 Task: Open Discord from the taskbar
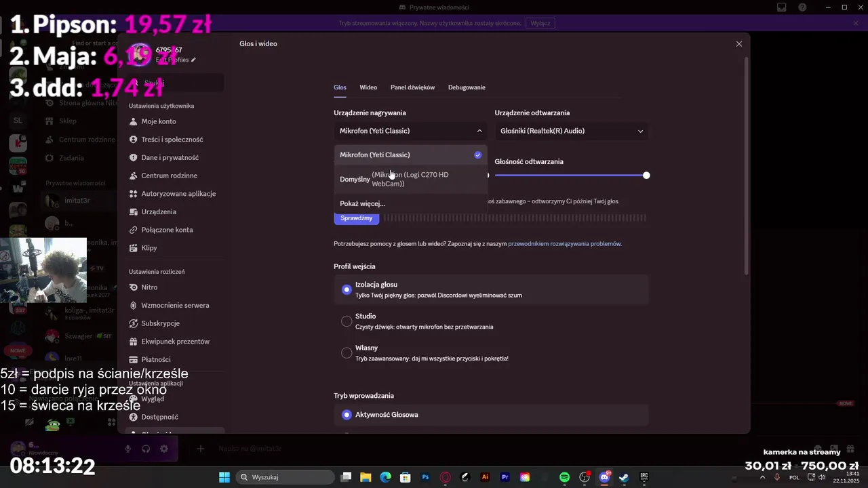coord(604,477)
